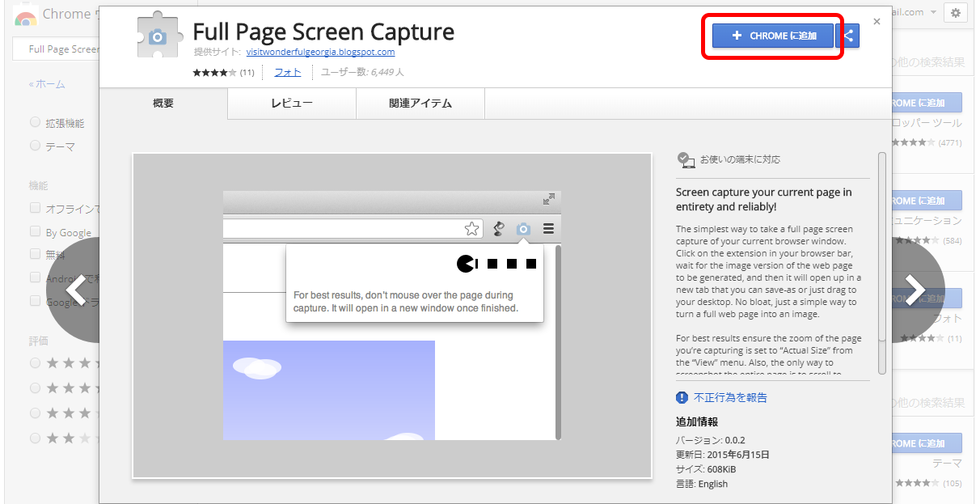The width and height of the screenshot is (980, 504).
Task: Click the bookmark star in preview screenshot
Action: tap(472, 229)
